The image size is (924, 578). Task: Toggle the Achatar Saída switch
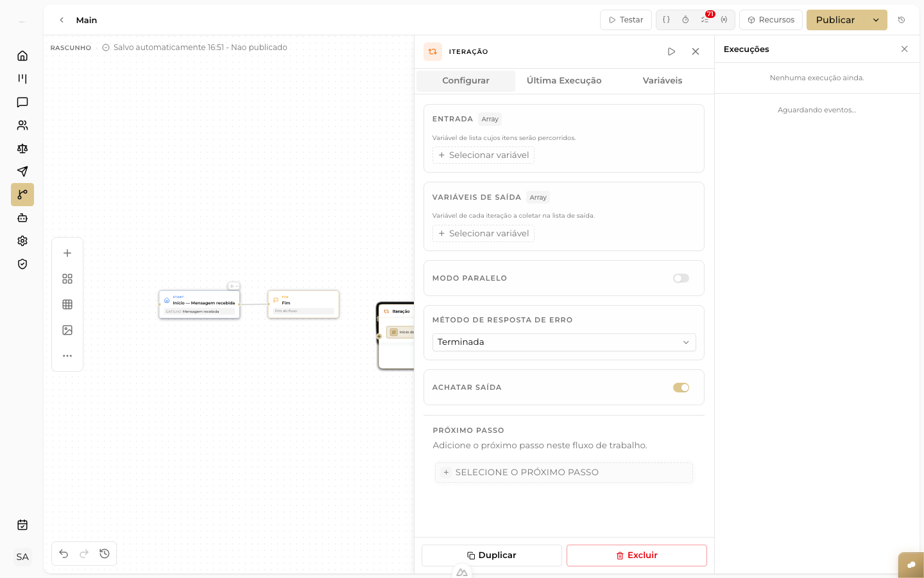pyautogui.click(x=681, y=387)
